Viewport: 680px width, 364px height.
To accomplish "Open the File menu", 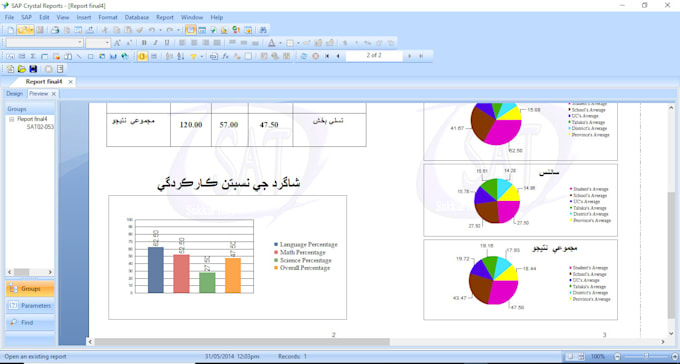I will click(9, 17).
